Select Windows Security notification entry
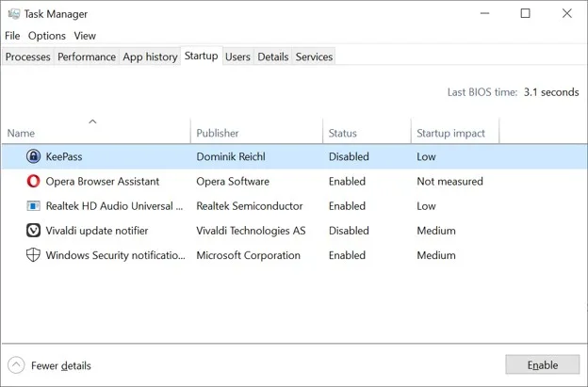The width and height of the screenshot is (588, 387). [x=116, y=255]
